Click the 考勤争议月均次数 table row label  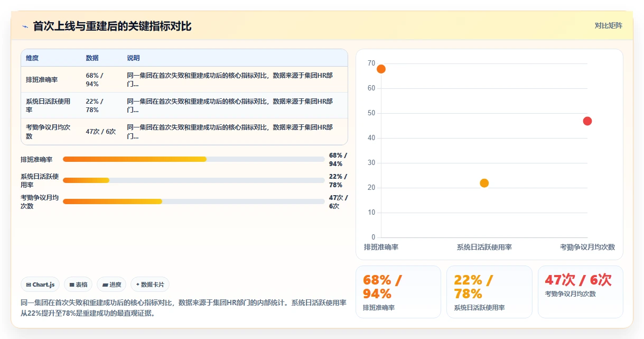tap(48, 132)
